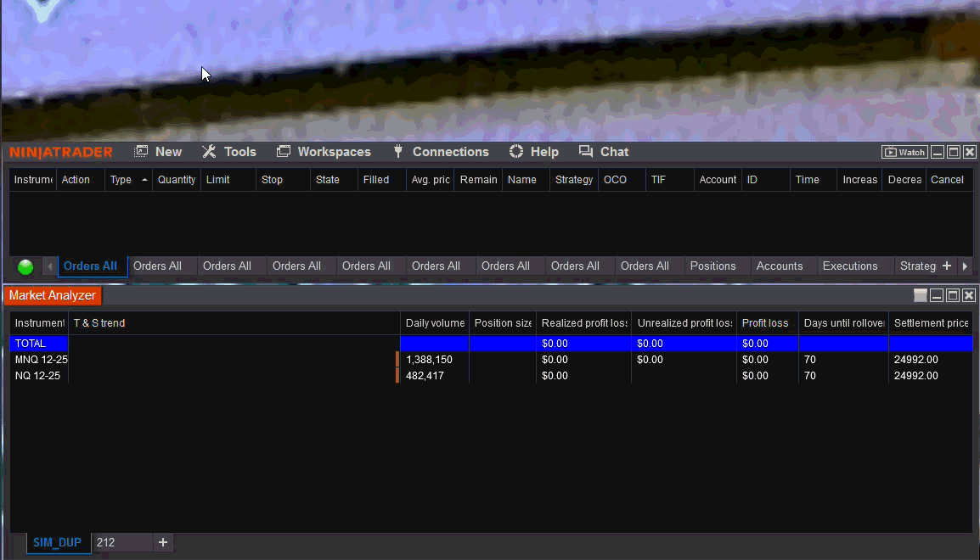Sort orders by the Type column

coord(121,180)
